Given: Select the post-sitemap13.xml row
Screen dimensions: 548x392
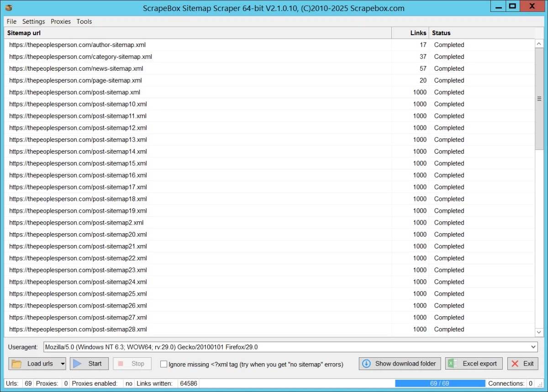Looking at the screenshot, I should coord(269,140).
